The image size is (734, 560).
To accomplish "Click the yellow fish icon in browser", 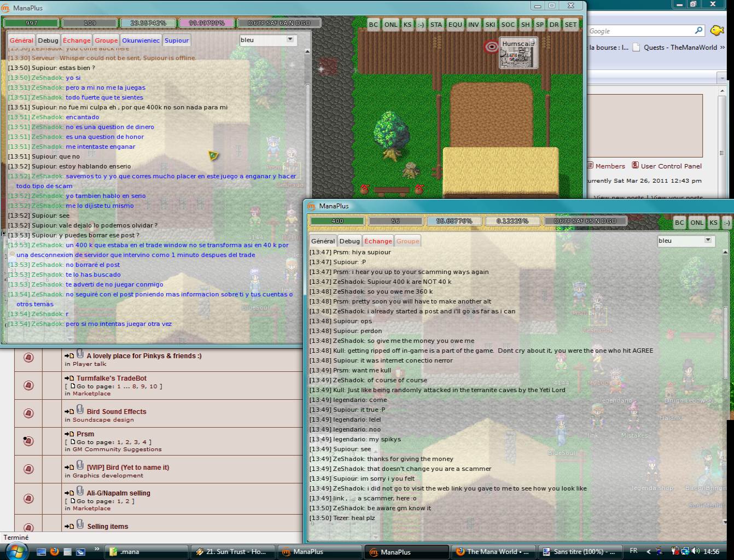I will point(717,30).
